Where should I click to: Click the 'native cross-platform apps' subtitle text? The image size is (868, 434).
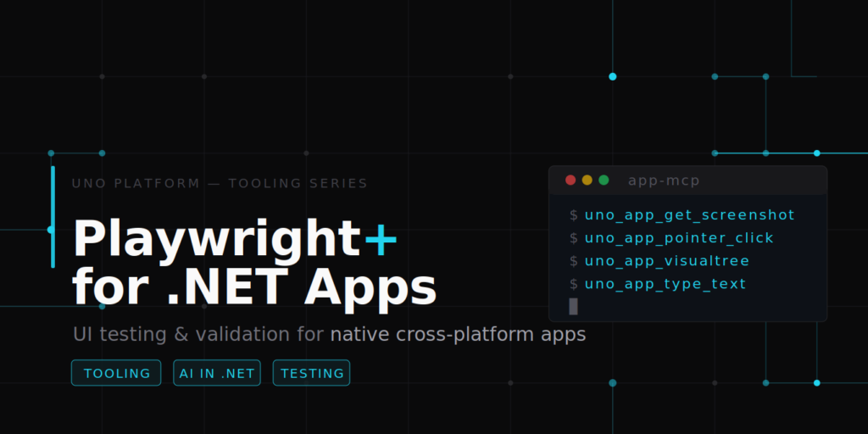coord(458,334)
